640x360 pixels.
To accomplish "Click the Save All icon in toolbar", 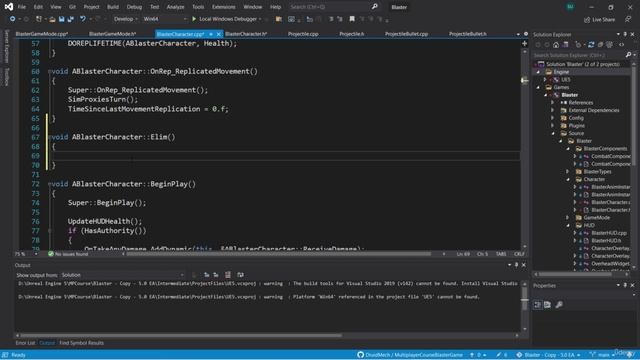I will tap(71, 19).
